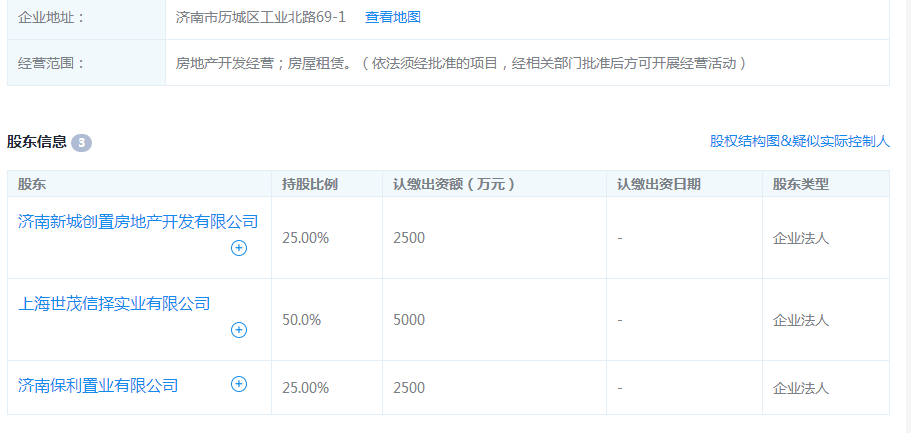This screenshot has height=433, width=911.
Task: Click the 股东信息 section heading
Action: (37, 142)
